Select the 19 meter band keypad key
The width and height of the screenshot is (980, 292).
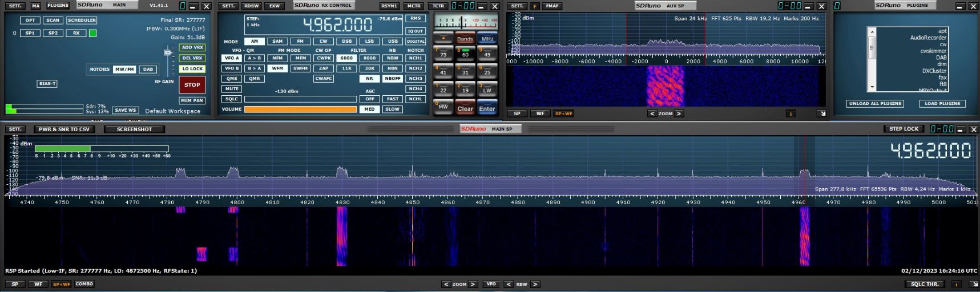465,89
